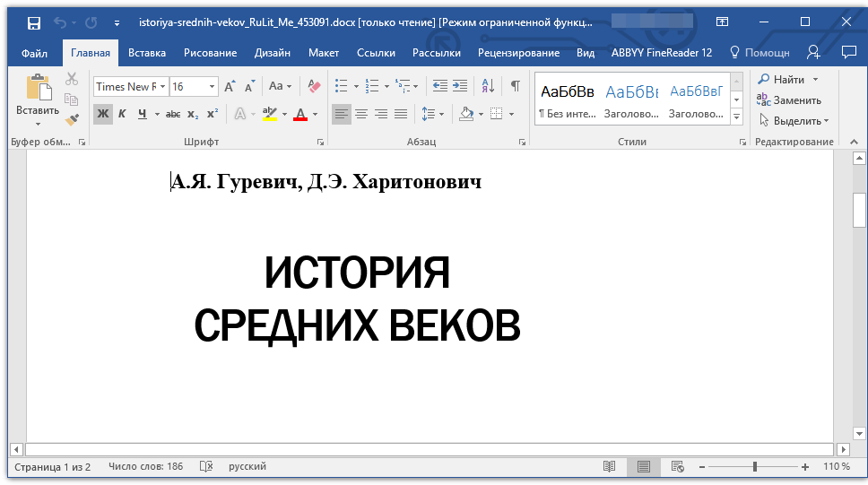
Task: Toggle bold formatting button
Action: pos(102,114)
